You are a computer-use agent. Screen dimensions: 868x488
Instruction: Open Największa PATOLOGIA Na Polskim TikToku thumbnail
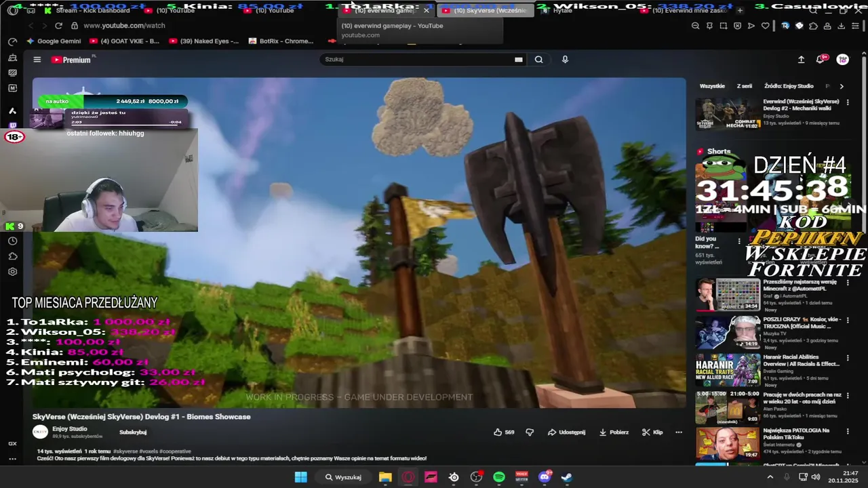[x=728, y=443]
